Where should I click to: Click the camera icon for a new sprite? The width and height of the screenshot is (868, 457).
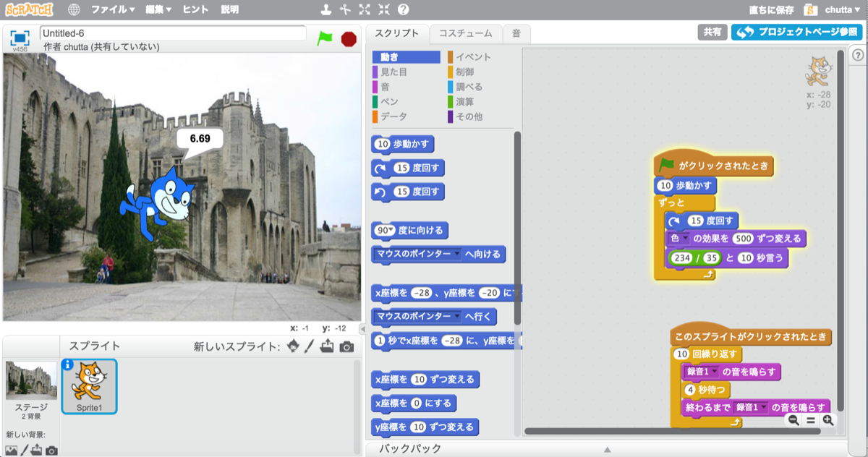pos(347,346)
